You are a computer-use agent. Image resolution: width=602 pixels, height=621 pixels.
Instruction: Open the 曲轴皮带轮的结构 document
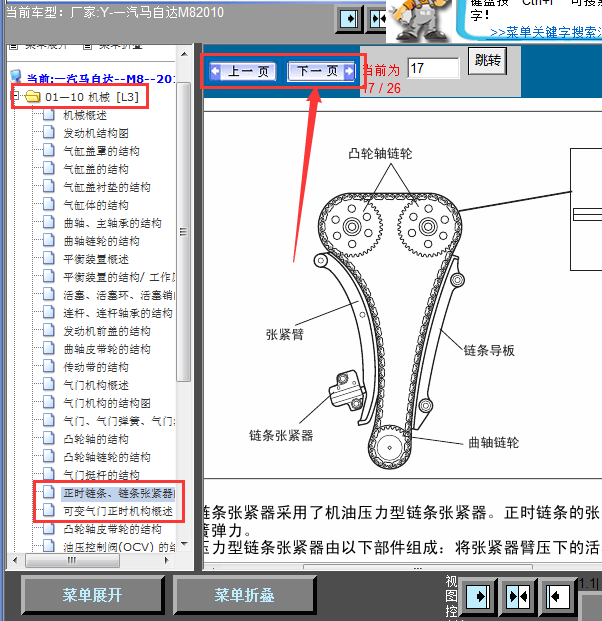107,349
